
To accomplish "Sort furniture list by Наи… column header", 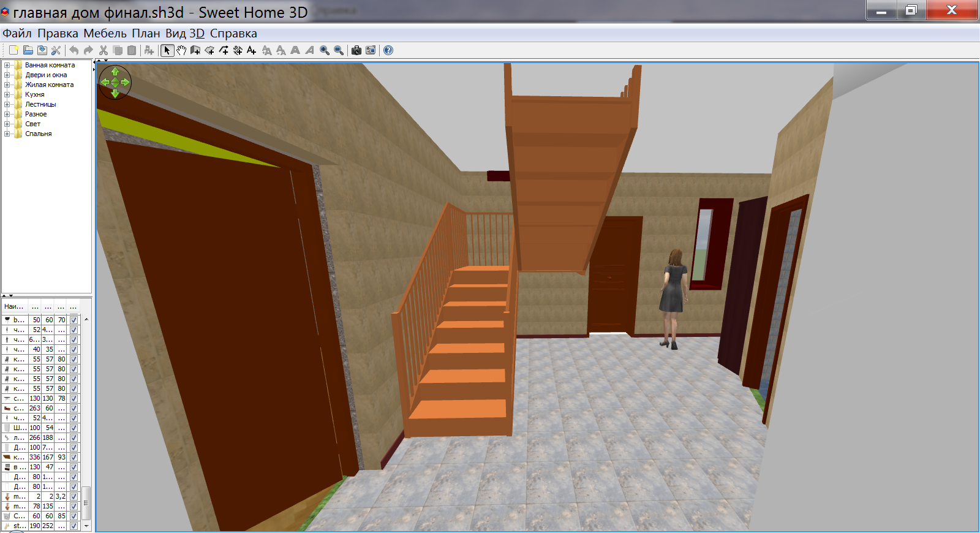I will click(x=14, y=306).
